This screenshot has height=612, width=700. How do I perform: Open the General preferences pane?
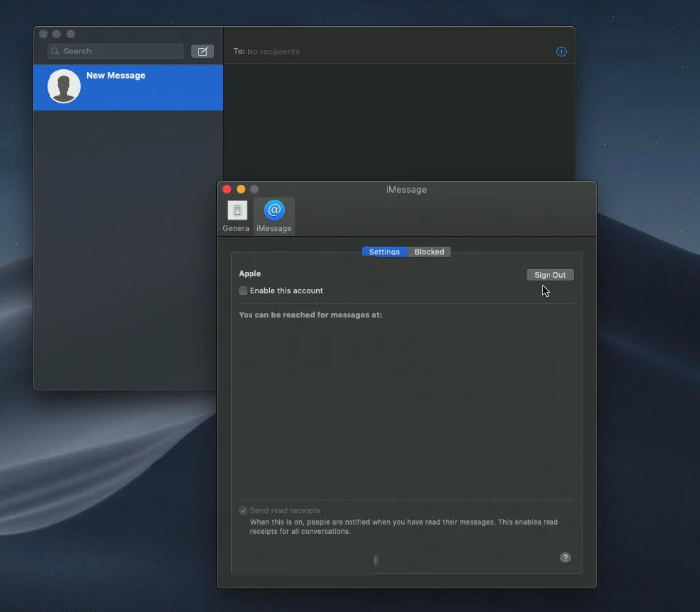pos(237,216)
